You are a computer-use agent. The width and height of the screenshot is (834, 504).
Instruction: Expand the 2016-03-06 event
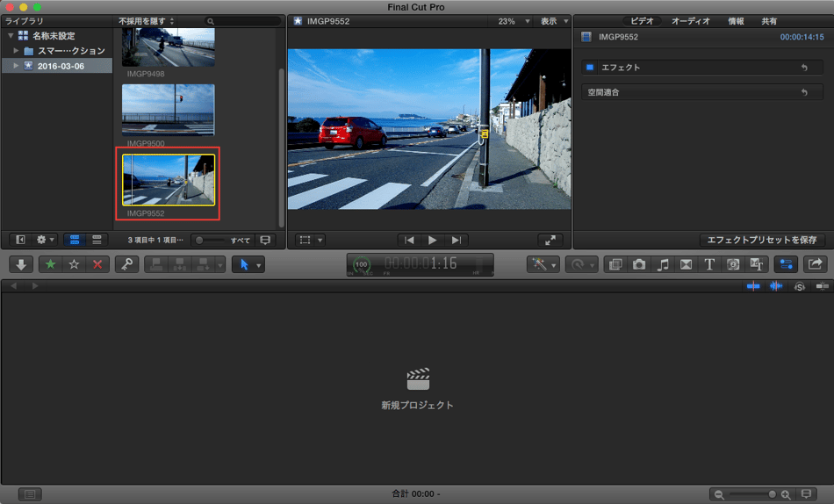click(x=16, y=66)
